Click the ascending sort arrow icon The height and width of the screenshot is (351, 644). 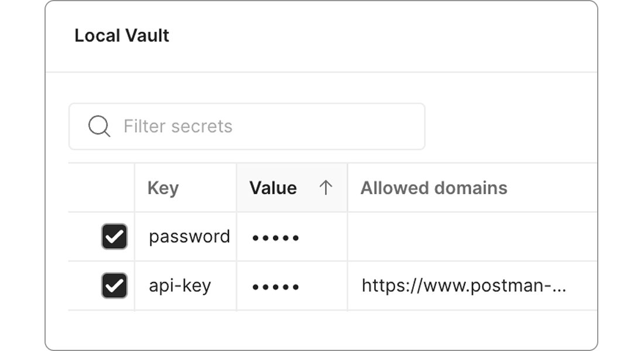click(326, 188)
